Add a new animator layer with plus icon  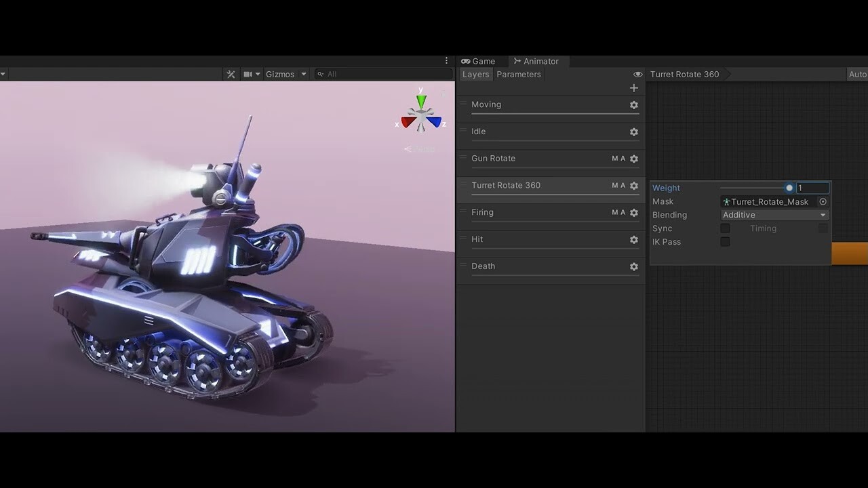click(x=633, y=87)
